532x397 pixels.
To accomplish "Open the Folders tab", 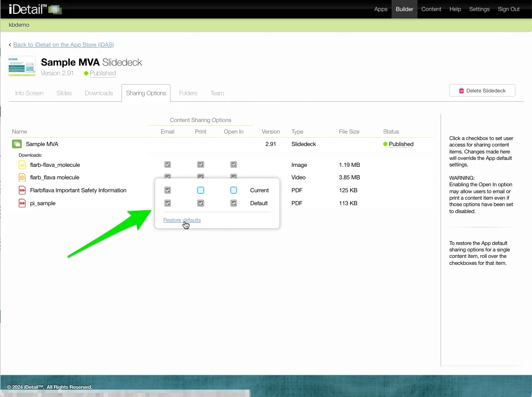I will (x=188, y=93).
